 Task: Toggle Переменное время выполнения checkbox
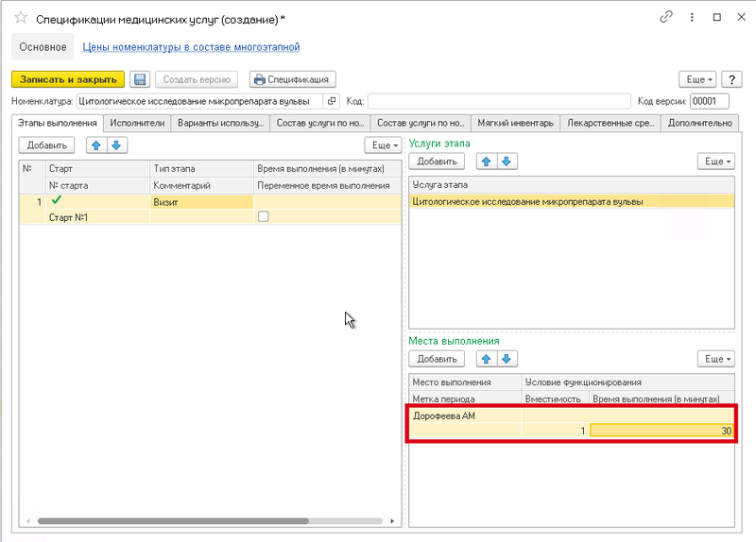point(264,217)
